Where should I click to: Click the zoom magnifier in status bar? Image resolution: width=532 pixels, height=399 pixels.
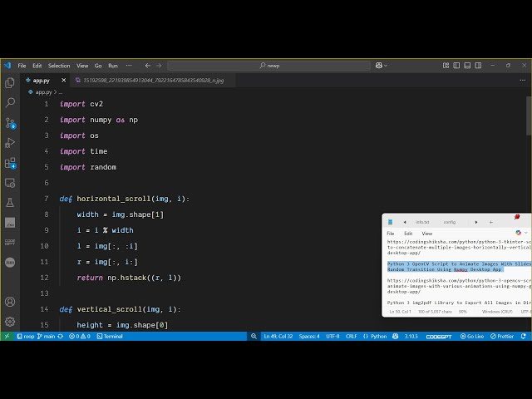click(254, 336)
